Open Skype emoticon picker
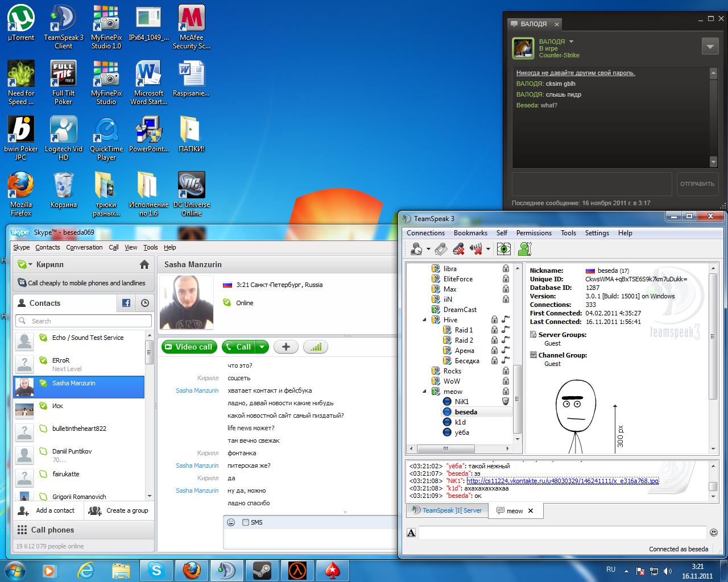 (231, 522)
